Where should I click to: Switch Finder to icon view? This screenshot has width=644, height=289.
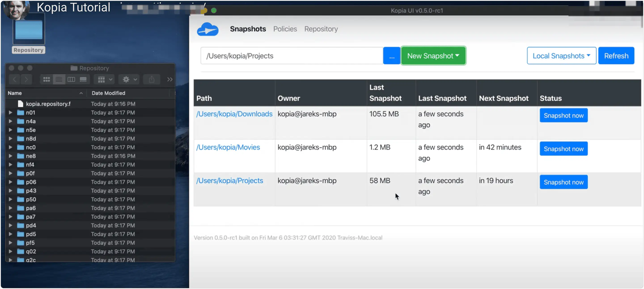click(47, 79)
